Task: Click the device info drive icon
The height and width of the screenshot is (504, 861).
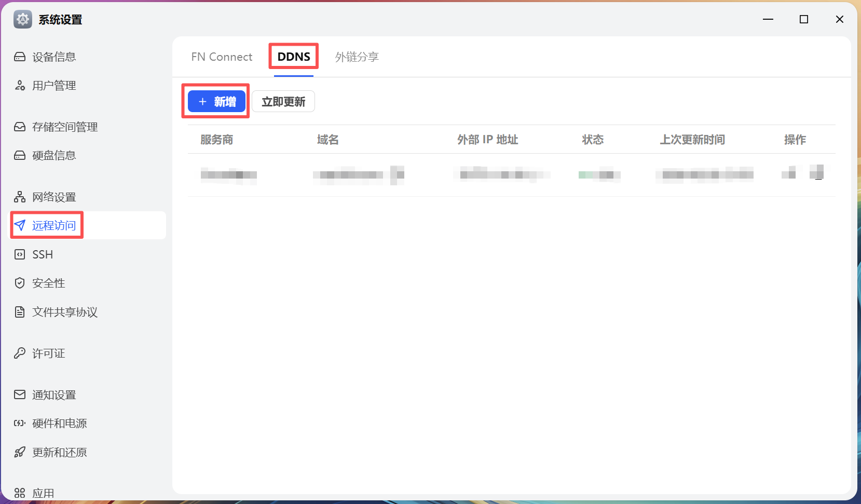Action: tap(20, 57)
